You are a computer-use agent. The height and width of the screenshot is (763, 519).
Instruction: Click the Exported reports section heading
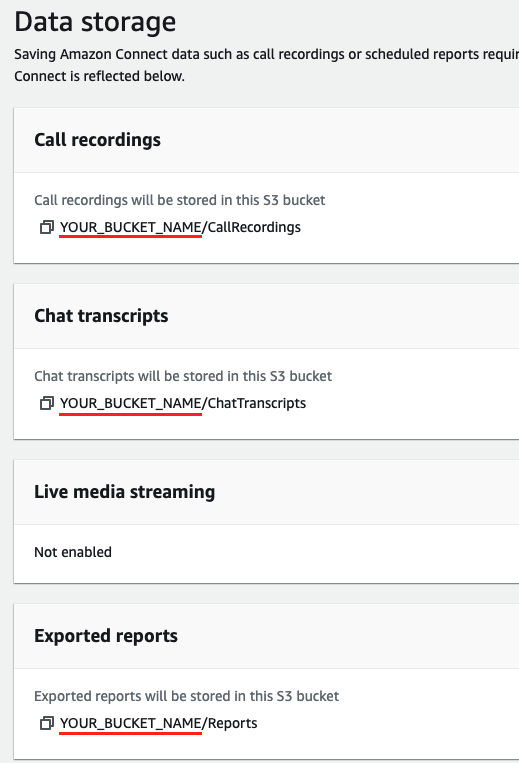(x=106, y=636)
